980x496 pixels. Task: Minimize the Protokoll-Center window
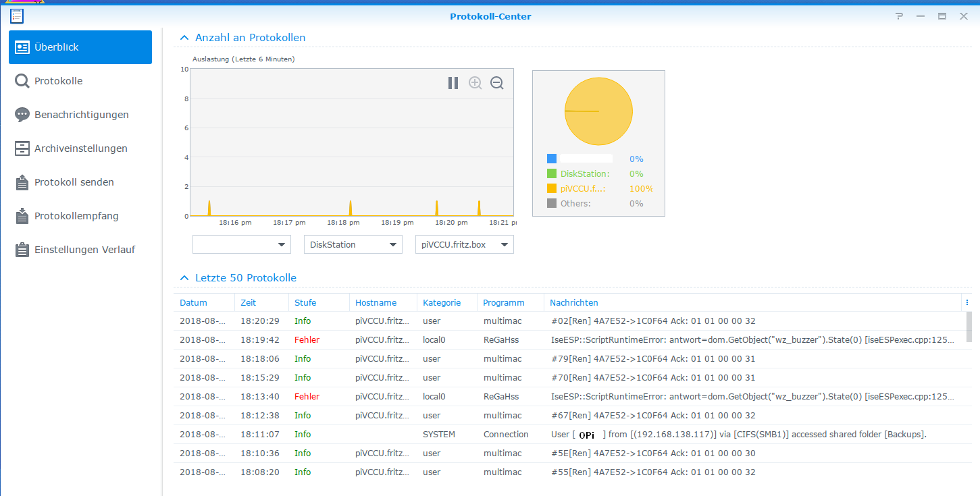click(x=920, y=16)
